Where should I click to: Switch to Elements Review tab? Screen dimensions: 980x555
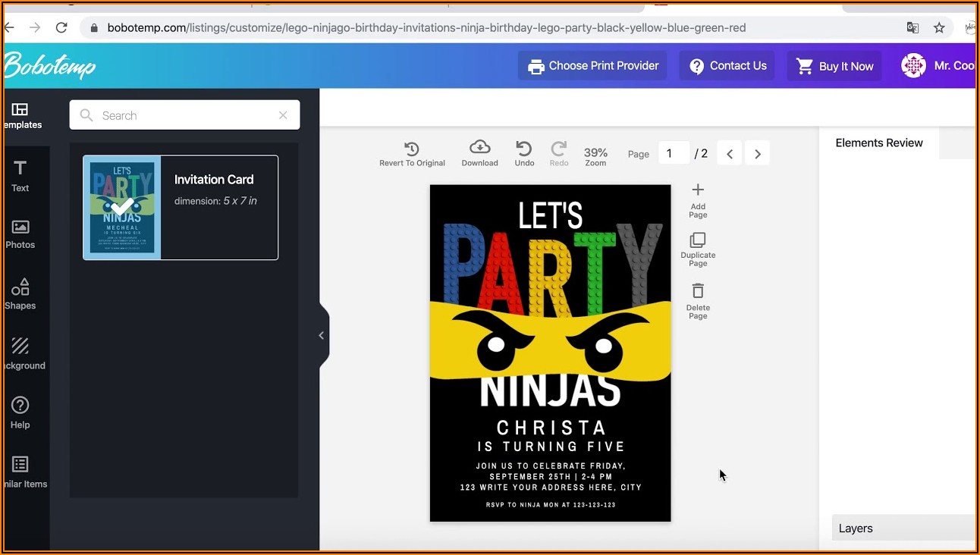[x=878, y=143]
